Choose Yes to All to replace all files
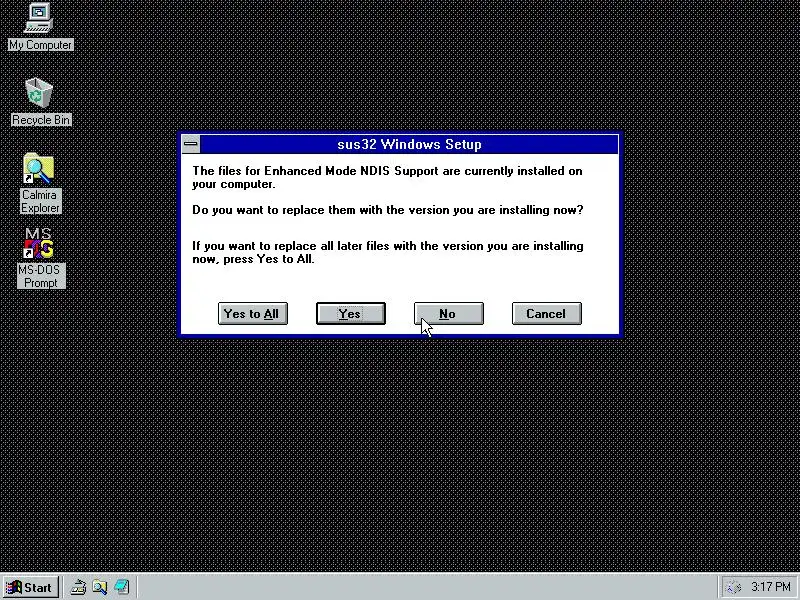Viewport: 800px width, 600px height. point(253,313)
